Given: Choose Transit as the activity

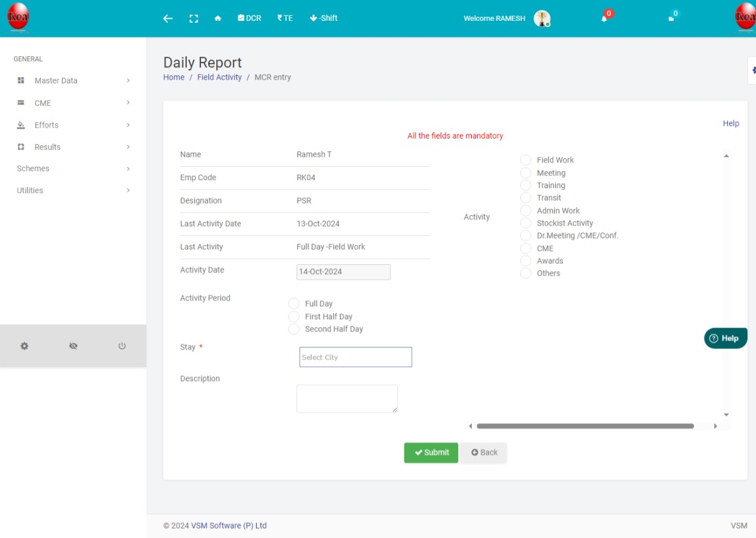Looking at the screenshot, I should 526,197.
